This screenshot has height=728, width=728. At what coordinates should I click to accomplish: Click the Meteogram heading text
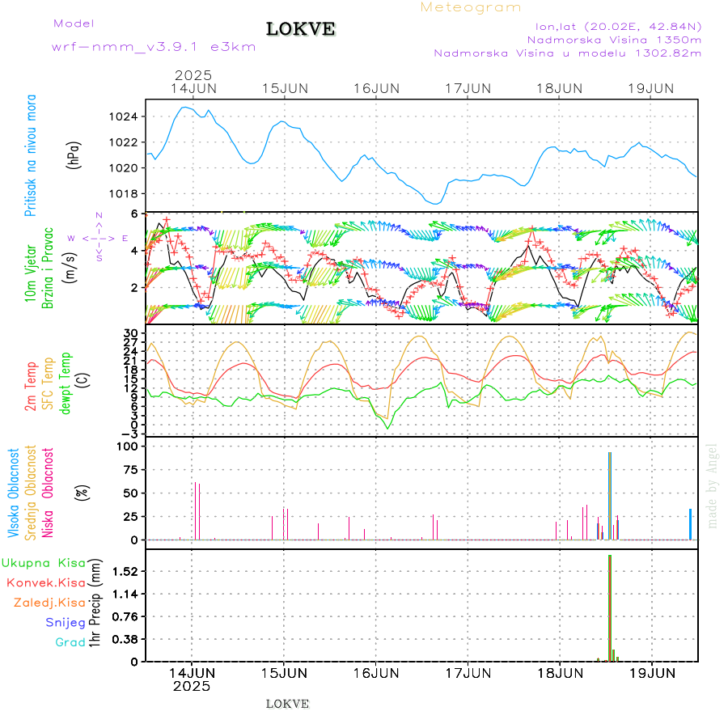click(471, 7)
